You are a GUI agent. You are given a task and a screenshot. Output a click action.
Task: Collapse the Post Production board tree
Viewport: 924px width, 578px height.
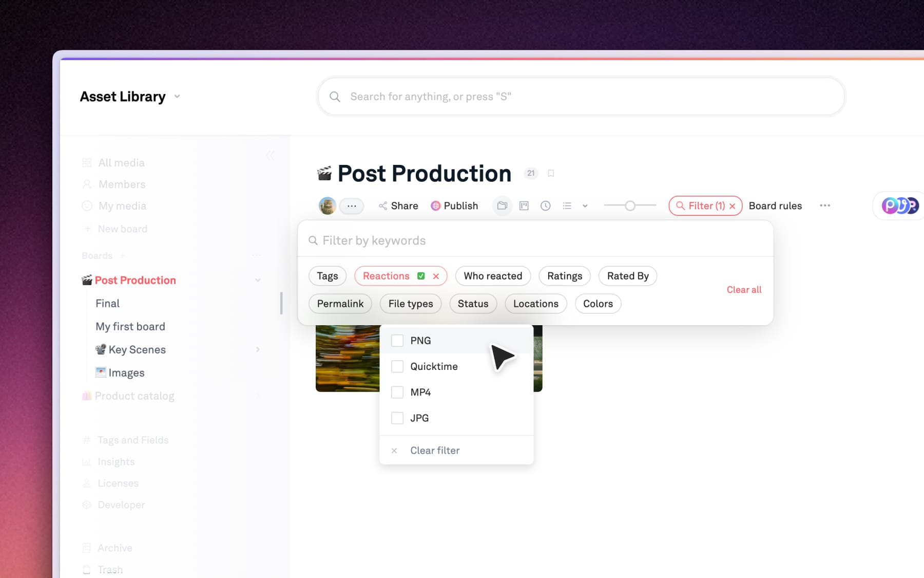258,280
